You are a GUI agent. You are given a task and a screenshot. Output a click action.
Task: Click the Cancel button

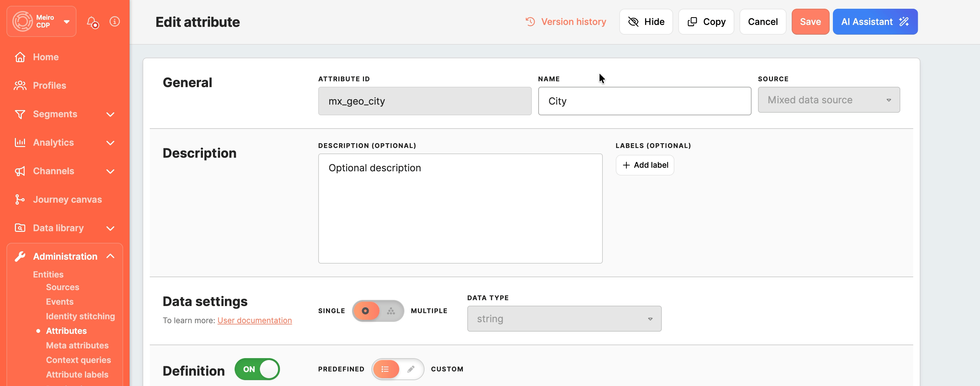(x=763, y=22)
